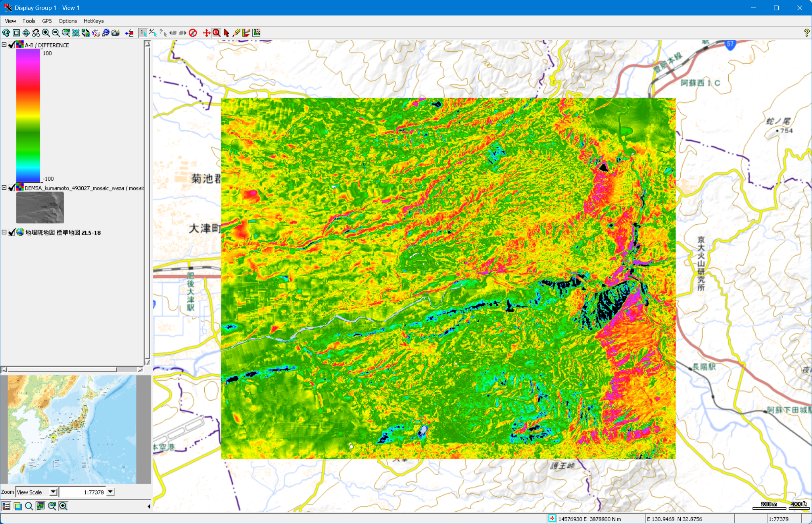Open the scale value dropdown arrow
Viewport: 812px width, 524px height.
(x=110, y=492)
